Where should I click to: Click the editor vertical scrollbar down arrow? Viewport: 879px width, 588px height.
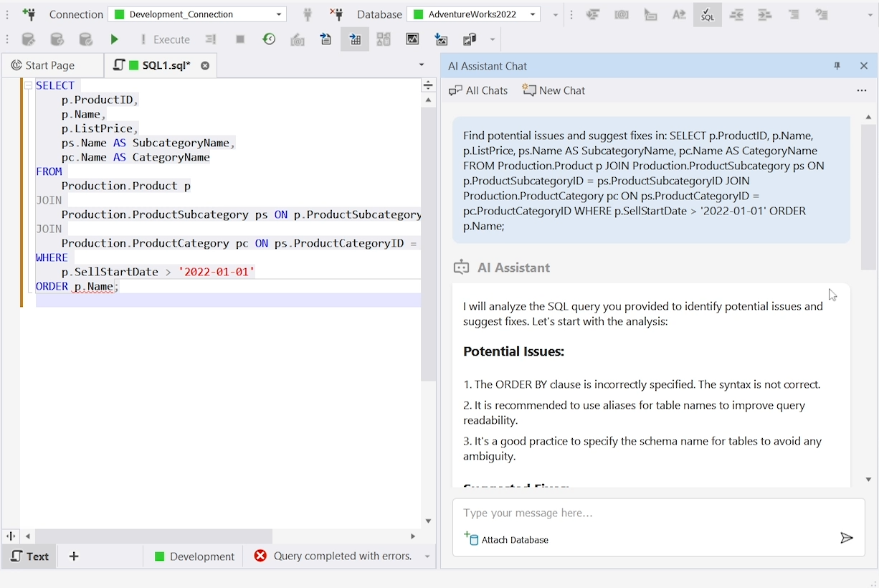click(x=429, y=521)
